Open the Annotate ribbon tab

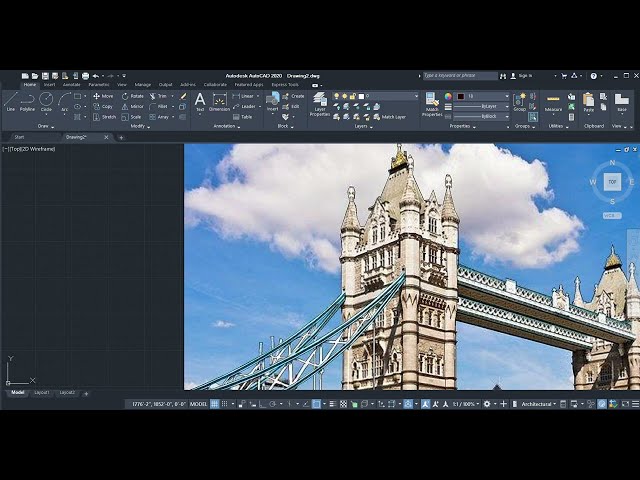click(71, 85)
